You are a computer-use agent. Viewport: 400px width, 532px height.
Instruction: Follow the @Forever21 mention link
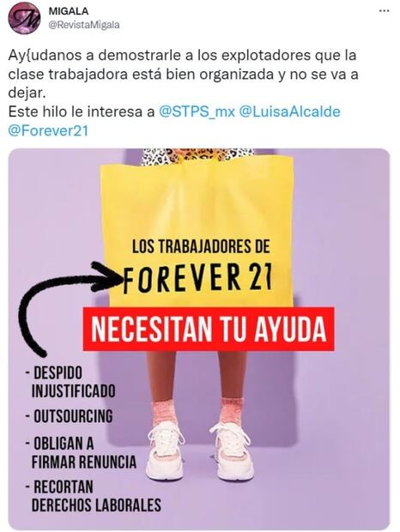48,130
